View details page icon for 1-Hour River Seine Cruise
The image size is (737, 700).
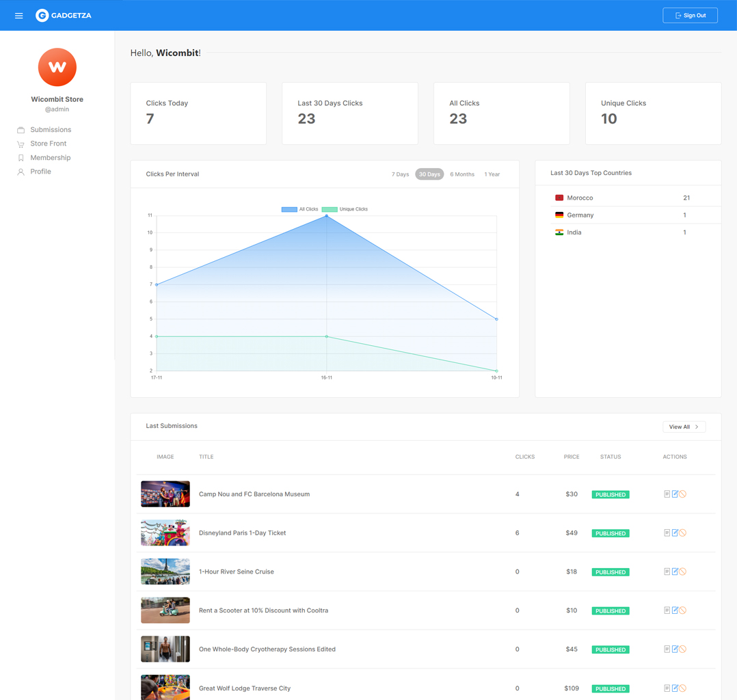tap(667, 571)
